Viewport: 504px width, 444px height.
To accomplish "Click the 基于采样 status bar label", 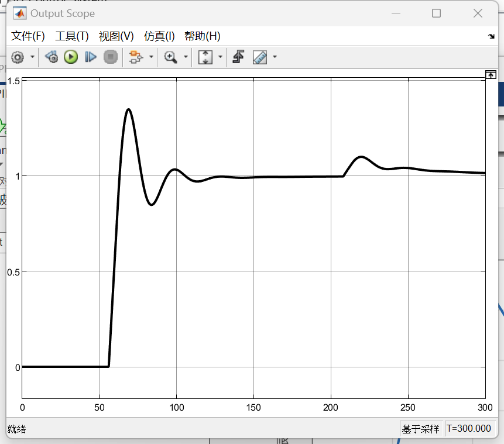I will (420, 429).
